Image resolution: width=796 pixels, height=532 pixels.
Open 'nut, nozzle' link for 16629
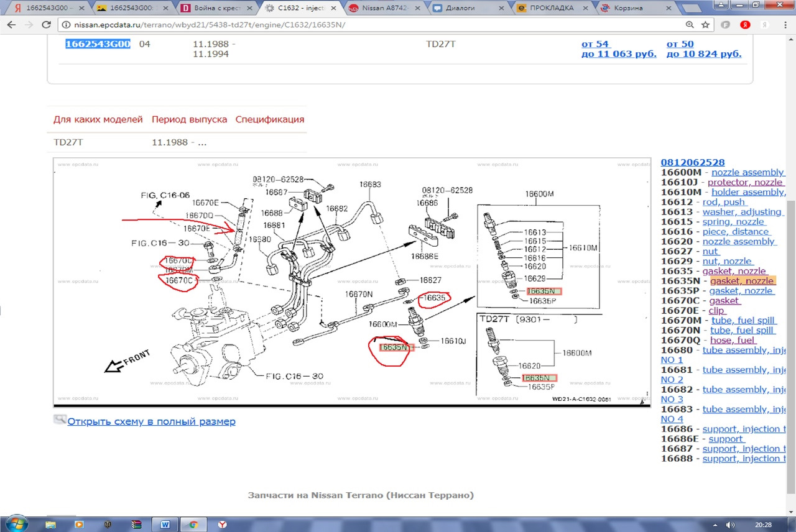(728, 261)
